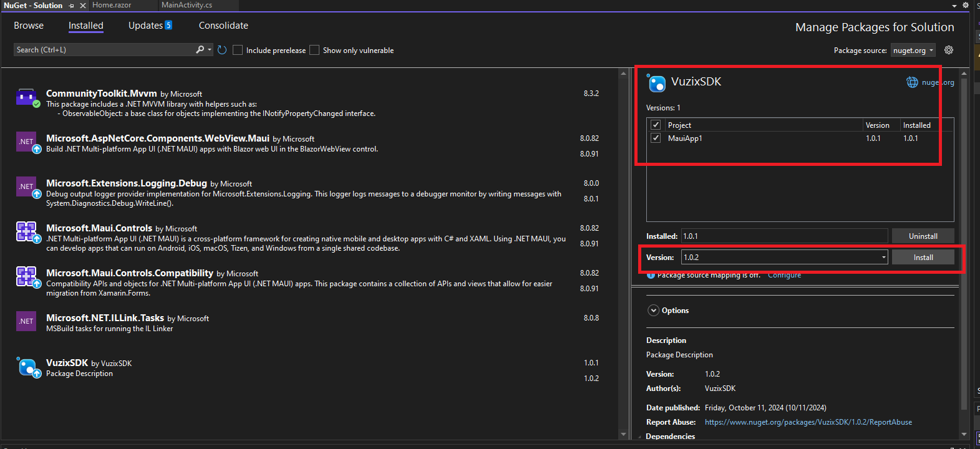This screenshot has width=980, height=449.
Task: Select the VuzixSDK package title in list
Action: tap(67, 363)
